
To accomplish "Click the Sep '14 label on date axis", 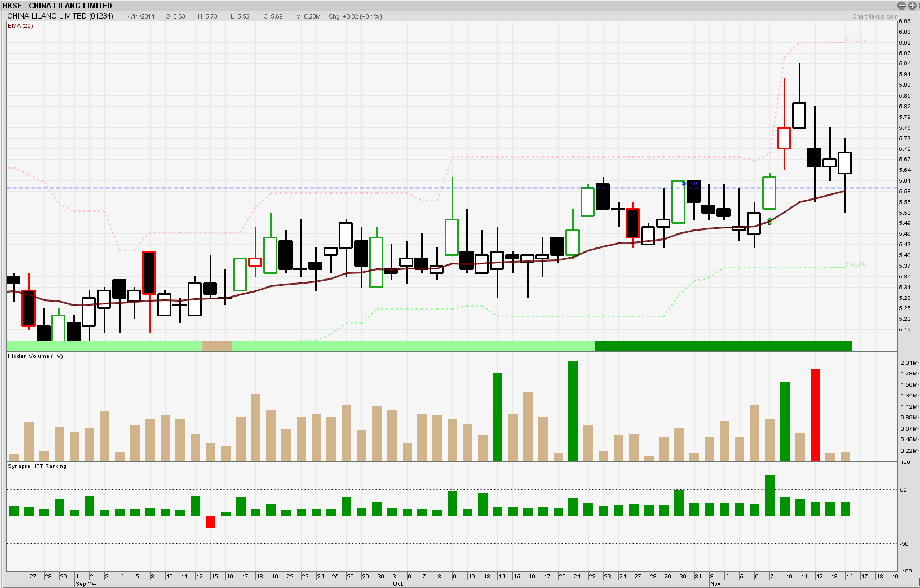I will pos(86,584).
